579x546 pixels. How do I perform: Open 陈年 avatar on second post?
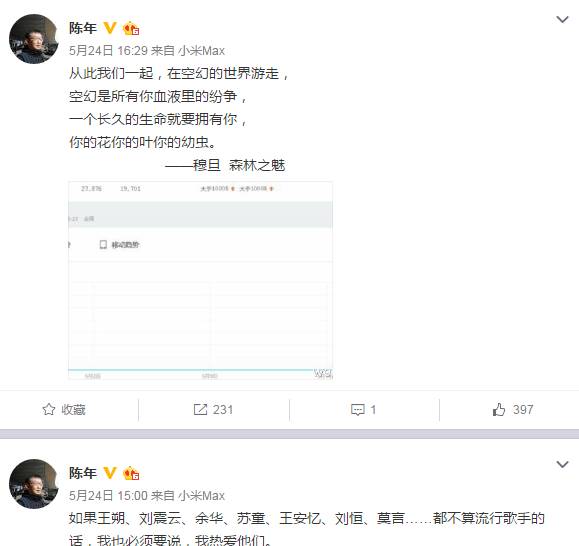[x=34, y=484]
